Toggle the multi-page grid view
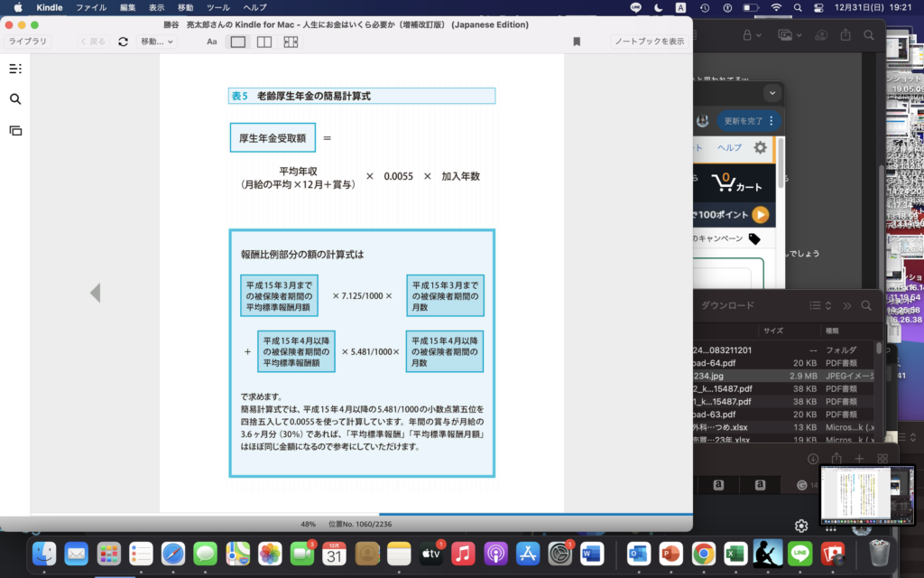924x578 pixels. (x=291, y=42)
